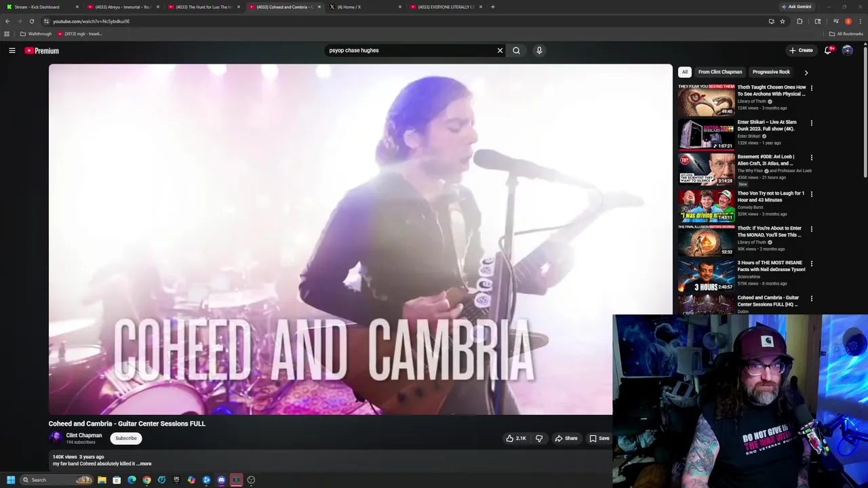Screen dimensions: 868x488
Task: Open options for Neil deGrasse Tyson video
Action: 811,264
